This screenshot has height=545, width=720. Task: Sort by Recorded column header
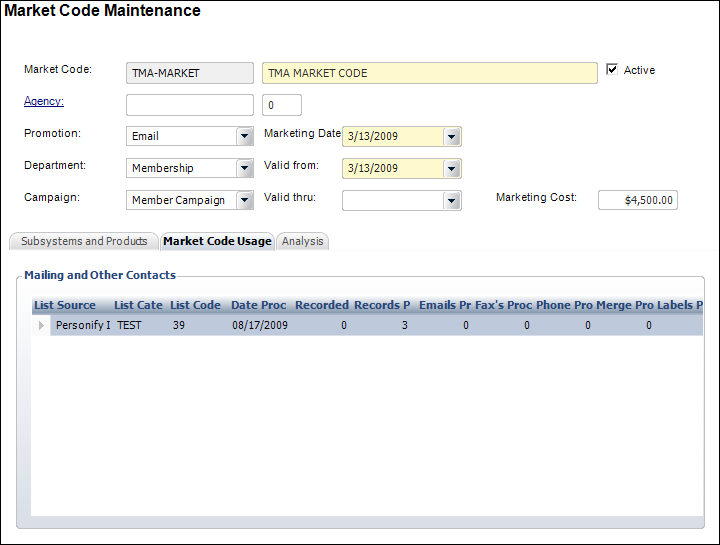322,305
